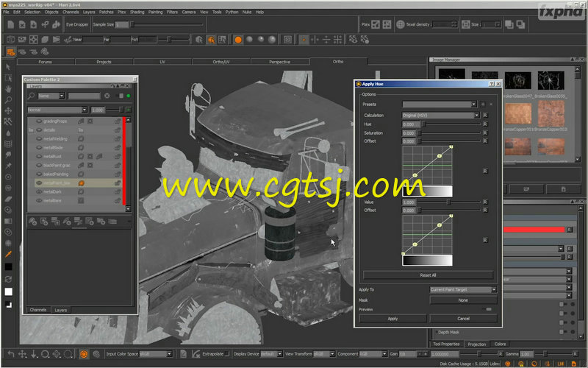Click the mask icon on metalRust layer
This screenshot has width=588, height=368.
[x=90, y=157]
